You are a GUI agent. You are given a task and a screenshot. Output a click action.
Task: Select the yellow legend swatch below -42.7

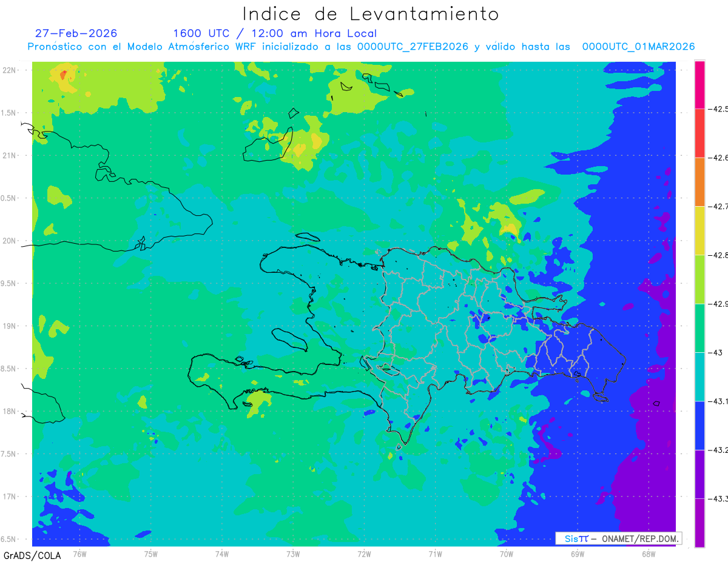(699, 230)
